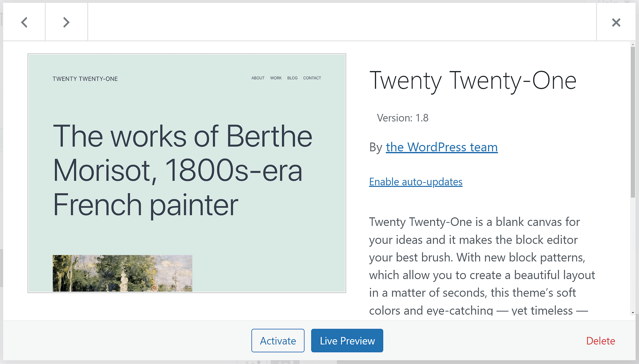Click the Version 1.8 label
The height and width of the screenshot is (364, 639).
click(402, 118)
